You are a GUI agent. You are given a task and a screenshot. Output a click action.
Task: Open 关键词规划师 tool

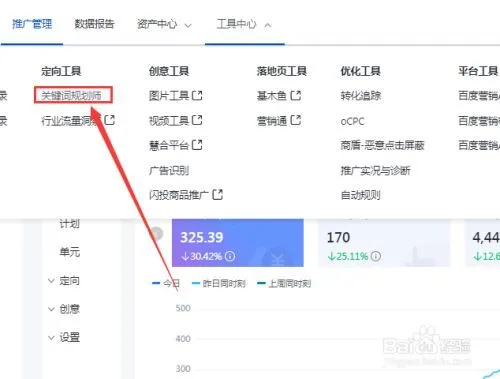pyautogui.click(x=73, y=95)
